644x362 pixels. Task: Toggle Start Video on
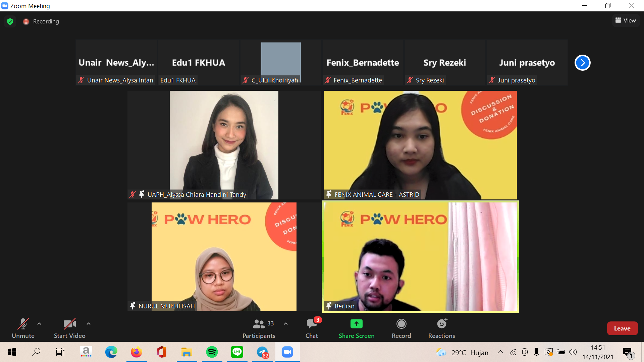[x=69, y=324]
